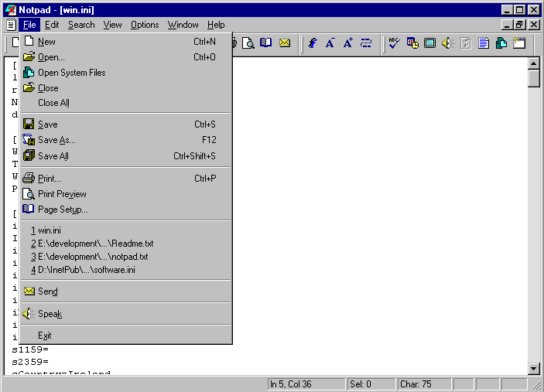Click the Save All stacked disks icon
544x392 pixels.
click(x=29, y=155)
